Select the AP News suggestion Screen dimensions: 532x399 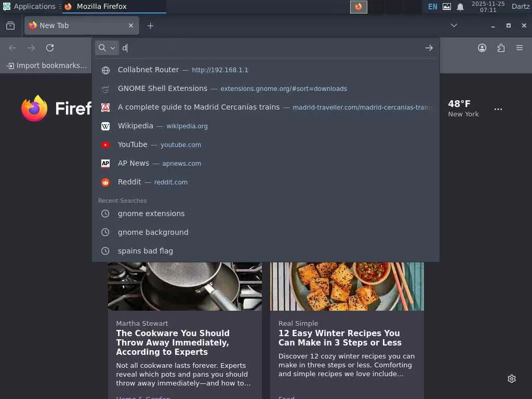(x=265, y=163)
